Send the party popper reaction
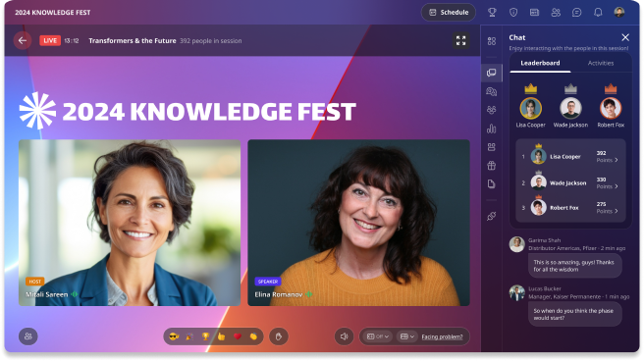 pyautogui.click(x=189, y=336)
